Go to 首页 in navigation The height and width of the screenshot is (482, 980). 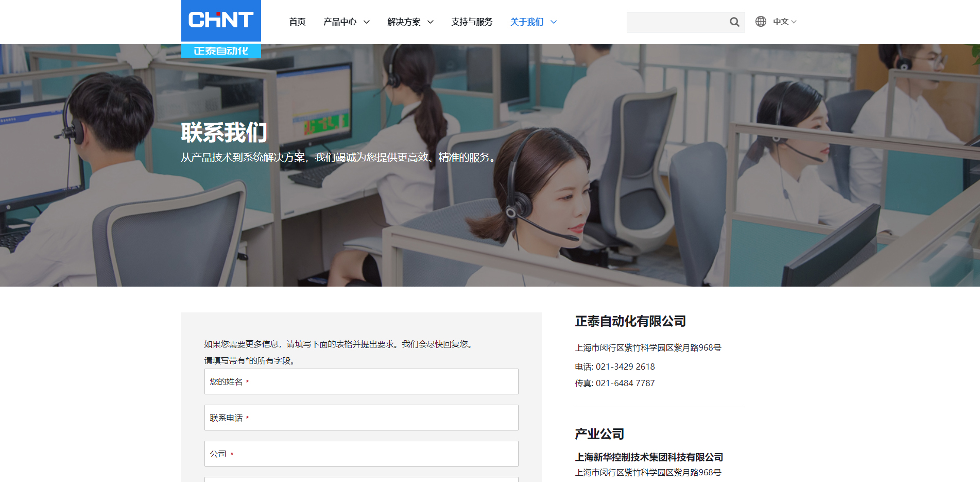[x=297, y=22]
